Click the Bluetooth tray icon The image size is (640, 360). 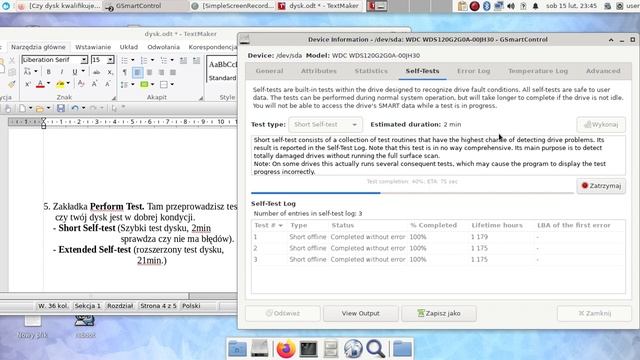coord(486,6)
